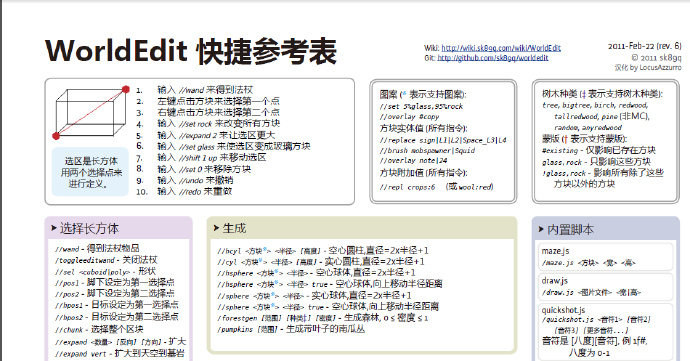690x361 pixels.
Task: Click the line "//hpos2 - 目标设定为第二选择点"
Action: (x=117, y=317)
